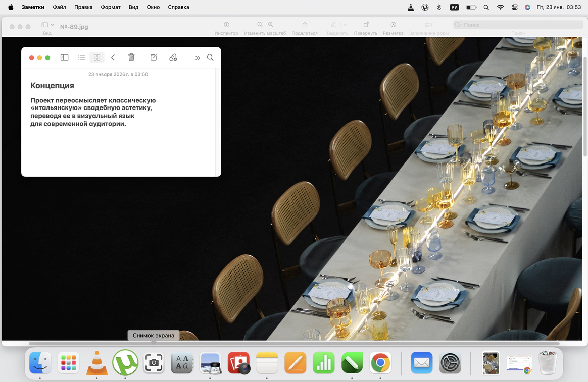Click the Поделиться share button
Viewport: 588px width, 382px height.
pyautogui.click(x=305, y=25)
